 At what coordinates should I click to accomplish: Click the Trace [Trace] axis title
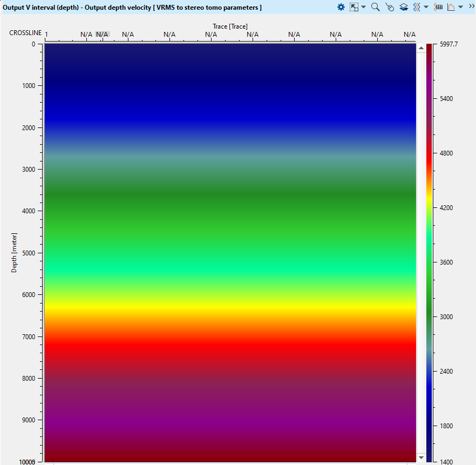click(x=230, y=26)
